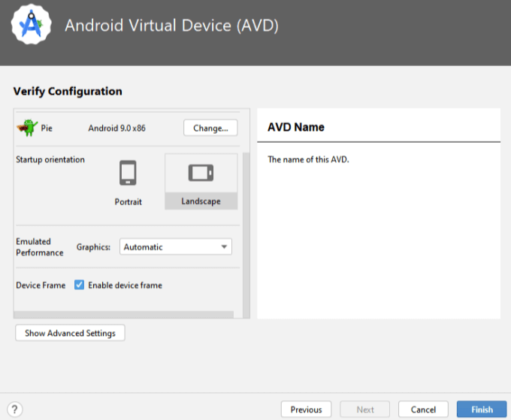The height and width of the screenshot is (420, 511).
Task: Click the configuration panel vertical scrollbar
Action: point(246,234)
